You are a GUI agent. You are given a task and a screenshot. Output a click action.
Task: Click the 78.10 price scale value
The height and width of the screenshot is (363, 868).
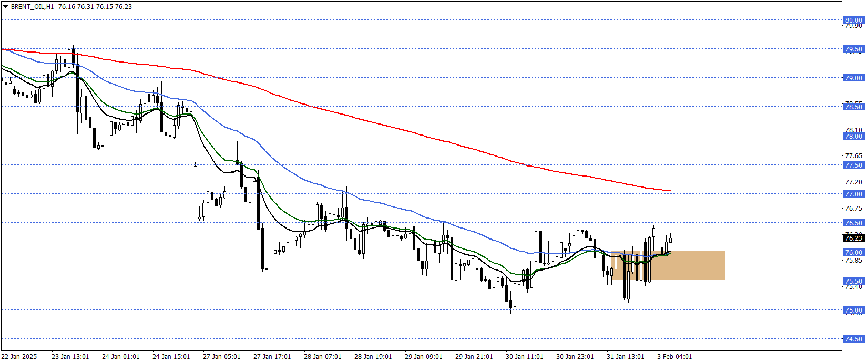coord(853,130)
